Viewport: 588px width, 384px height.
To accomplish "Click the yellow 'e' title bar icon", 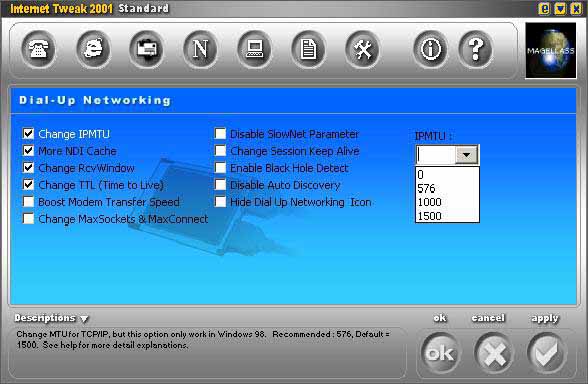I will tap(544, 9).
